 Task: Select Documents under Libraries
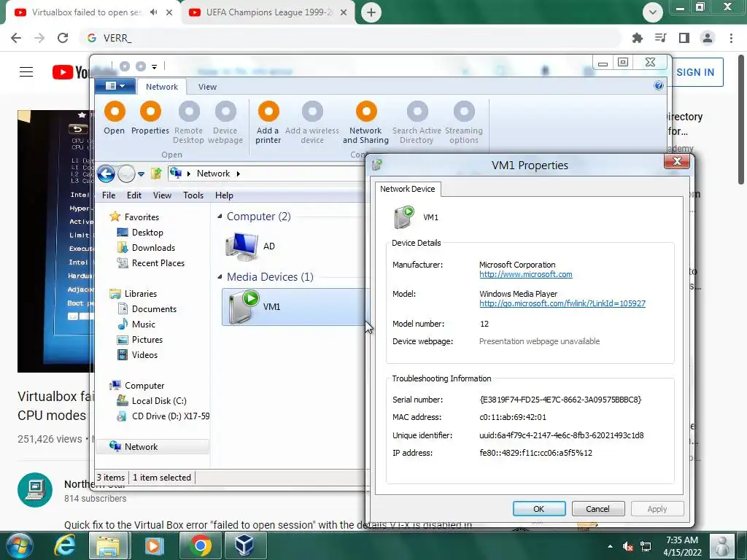[x=154, y=309]
